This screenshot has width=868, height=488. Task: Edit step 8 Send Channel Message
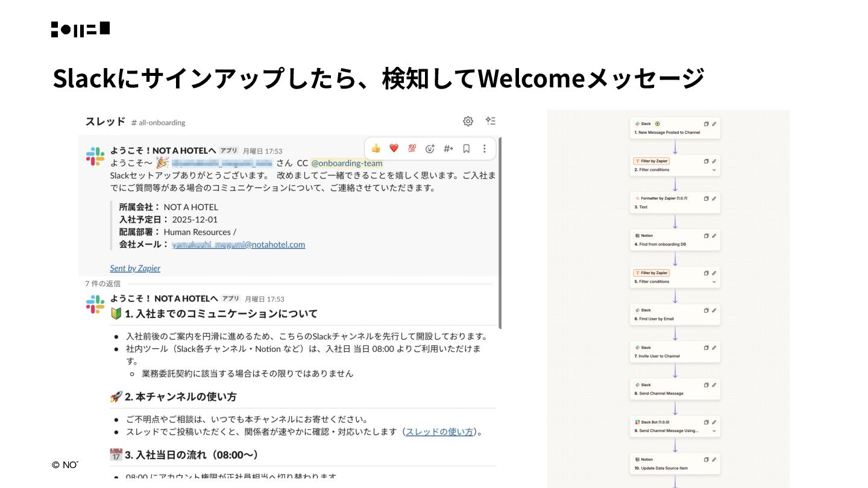pos(714,384)
